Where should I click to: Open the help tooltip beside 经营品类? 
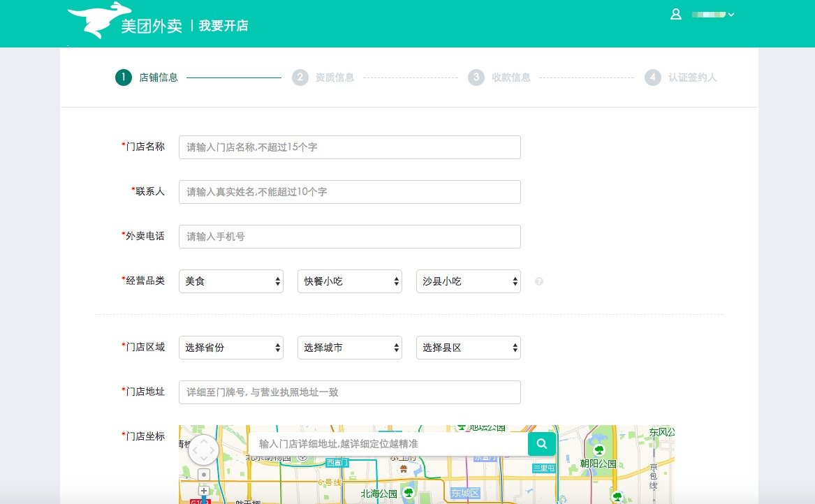[538, 281]
